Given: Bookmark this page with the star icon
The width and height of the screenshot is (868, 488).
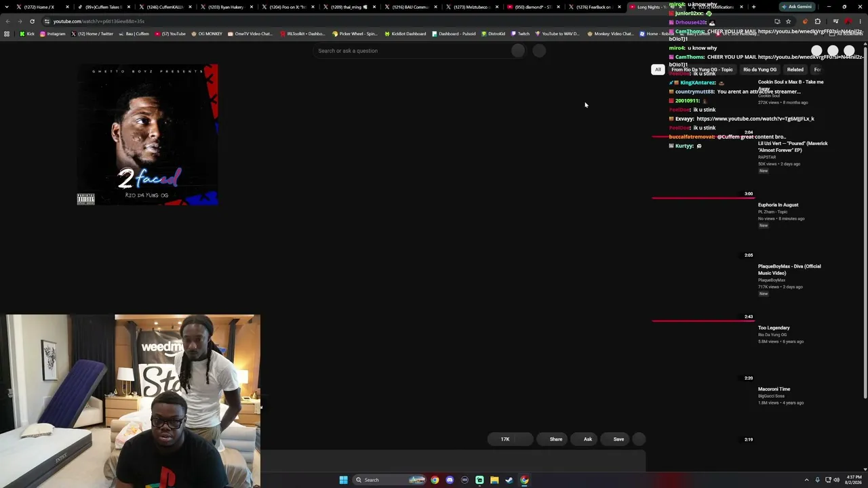Looking at the screenshot, I should pos(788,21).
